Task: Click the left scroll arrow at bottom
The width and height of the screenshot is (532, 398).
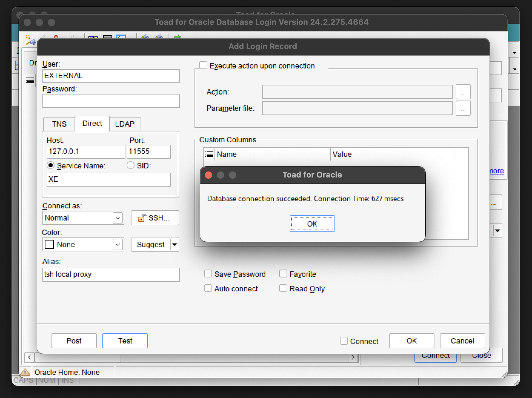Action: click(29, 357)
